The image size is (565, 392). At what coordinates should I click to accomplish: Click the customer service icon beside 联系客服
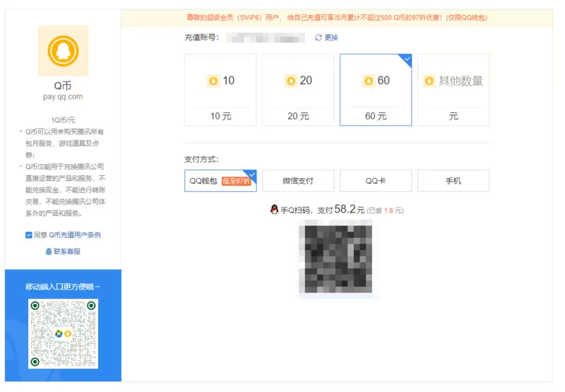coord(49,251)
